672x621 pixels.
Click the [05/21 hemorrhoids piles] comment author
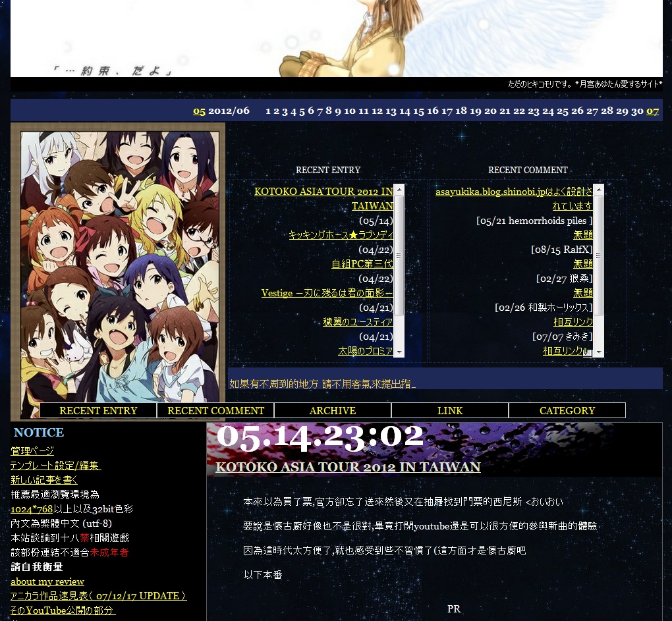(534, 221)
